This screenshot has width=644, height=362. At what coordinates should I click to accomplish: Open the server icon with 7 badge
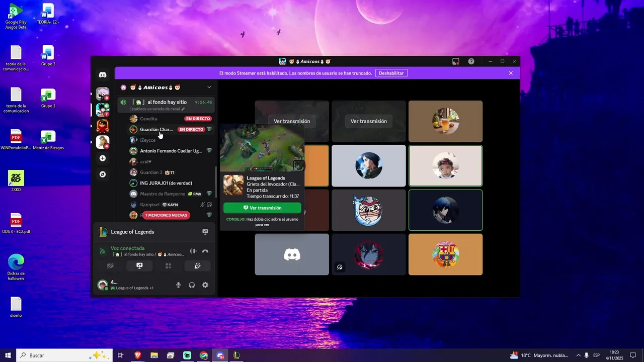pyautogui.click(x=103, y=110)
